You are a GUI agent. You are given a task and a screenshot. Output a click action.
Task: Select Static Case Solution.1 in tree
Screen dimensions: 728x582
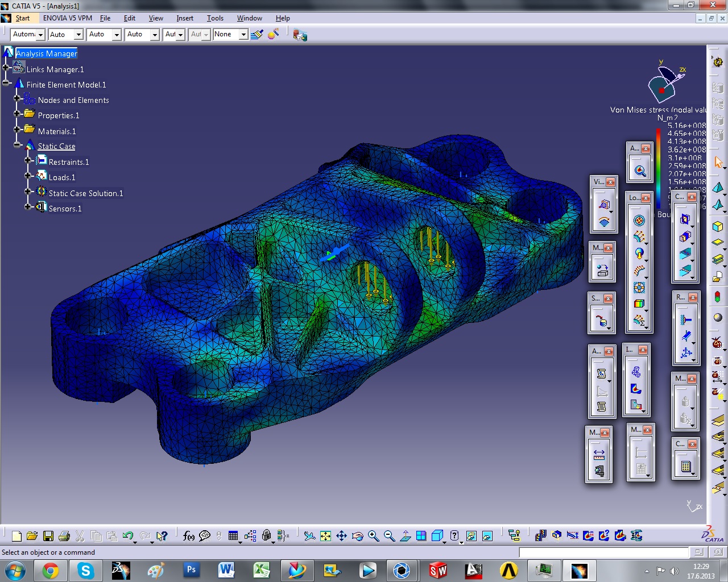tap(86, 193)
